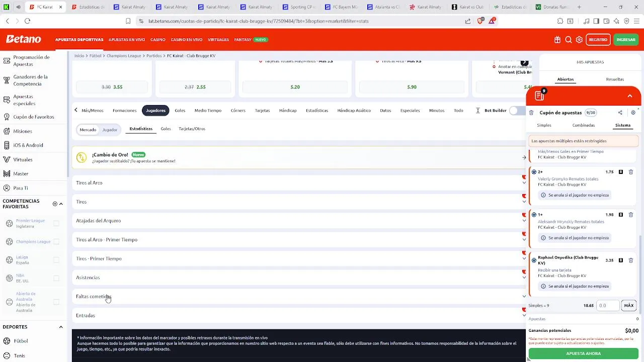644x362 pixels.
Task: Collapse the Deportes sidebar section
Action: click(61, 327)
